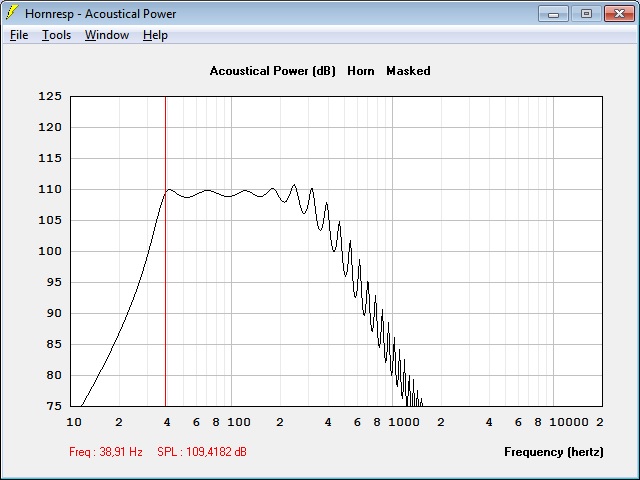Click the 110 dB axis label
This screenshot has height=480, width=640.
click(x=50, y=189)
